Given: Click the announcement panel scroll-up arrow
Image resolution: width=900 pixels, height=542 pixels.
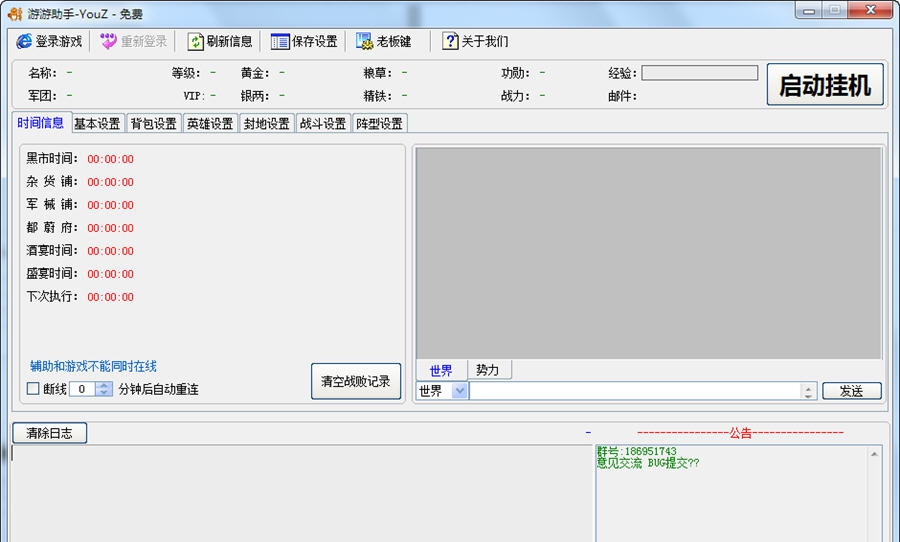Looking at the screenshot, I should (x=874, y=454).
